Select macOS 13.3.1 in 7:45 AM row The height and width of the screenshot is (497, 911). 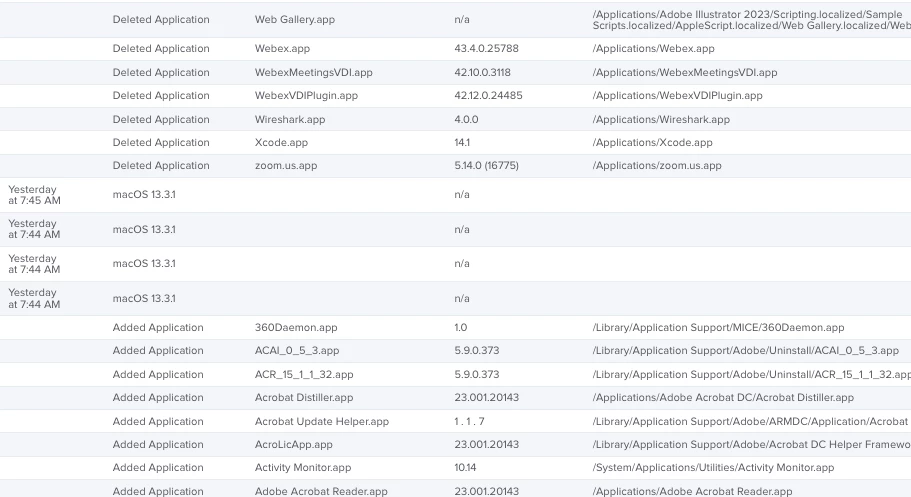pos(144,195)
